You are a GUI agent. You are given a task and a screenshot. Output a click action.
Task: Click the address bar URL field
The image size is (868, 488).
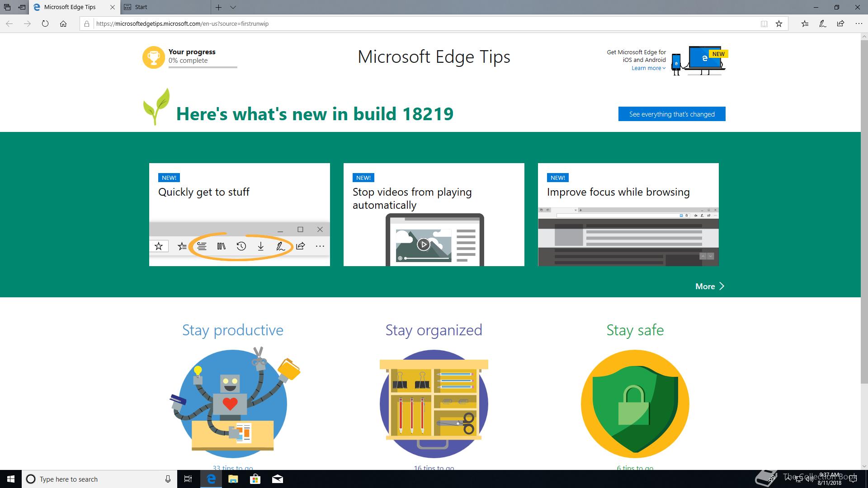pyautogui.click(x=407, y=24)
